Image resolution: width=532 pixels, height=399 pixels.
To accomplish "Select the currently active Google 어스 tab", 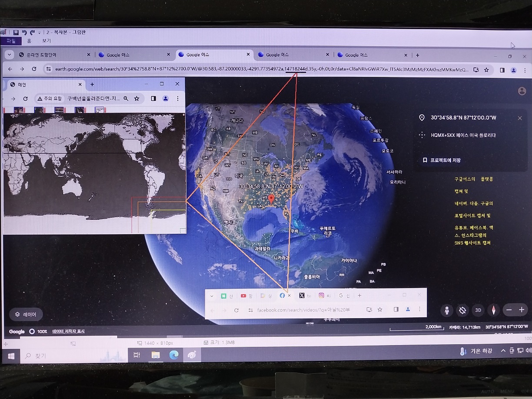I will pyautogui.click(x=215, y=55).
